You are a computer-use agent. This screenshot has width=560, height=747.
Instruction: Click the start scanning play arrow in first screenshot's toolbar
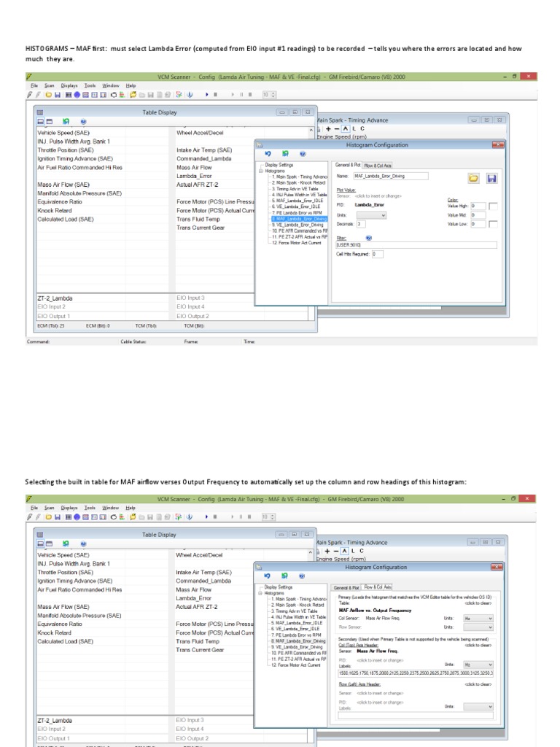point(206,95)
